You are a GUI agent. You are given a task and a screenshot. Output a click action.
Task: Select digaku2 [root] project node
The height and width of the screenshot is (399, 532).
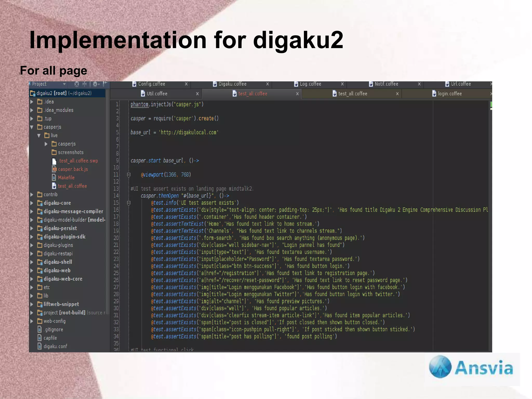(x=68, y=93)
